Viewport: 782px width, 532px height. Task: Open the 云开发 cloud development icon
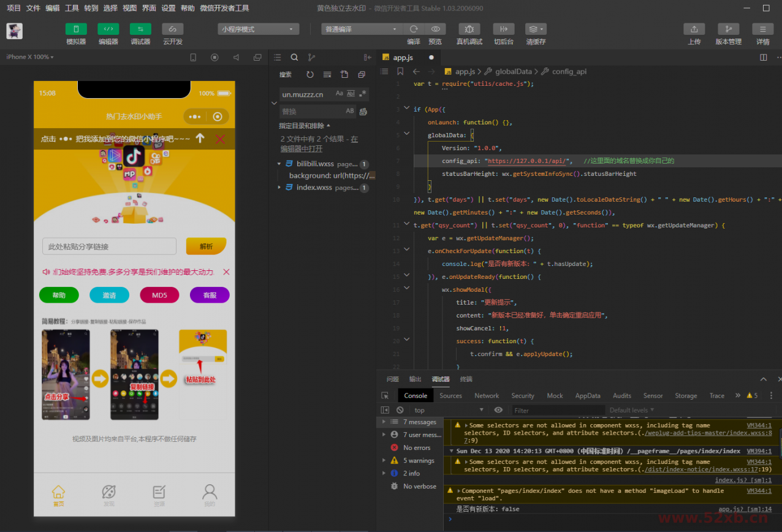click(172, 29)
